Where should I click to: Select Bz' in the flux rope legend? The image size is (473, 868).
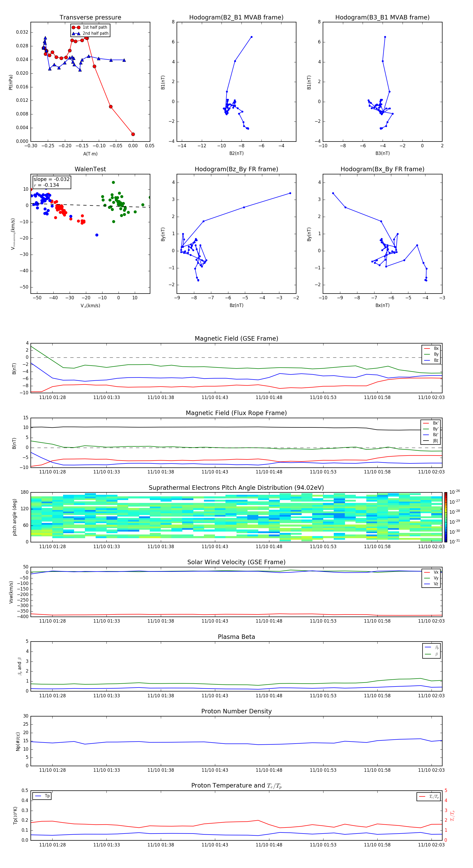tap(431, 435)
